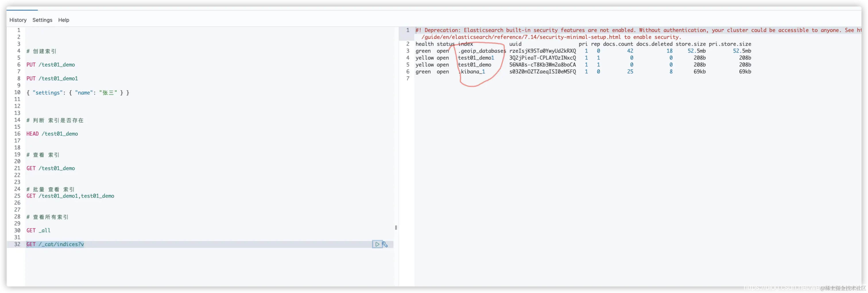Click the GET _all request line
Viewport: 868px width, 293px height.
tap(38, 230)
